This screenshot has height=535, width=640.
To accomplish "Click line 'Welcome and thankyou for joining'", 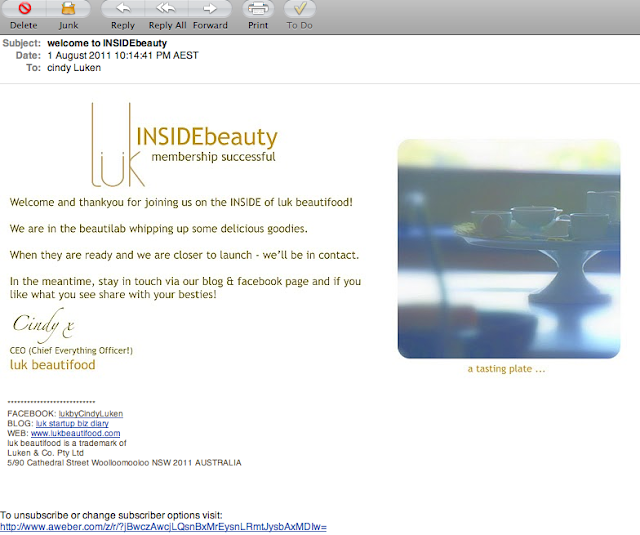I will (x=181, y=202).
